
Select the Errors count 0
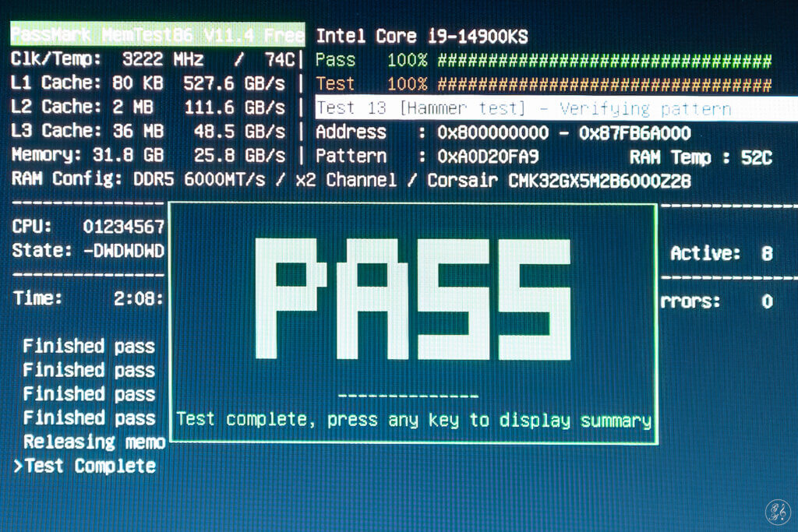coord(767,301)
